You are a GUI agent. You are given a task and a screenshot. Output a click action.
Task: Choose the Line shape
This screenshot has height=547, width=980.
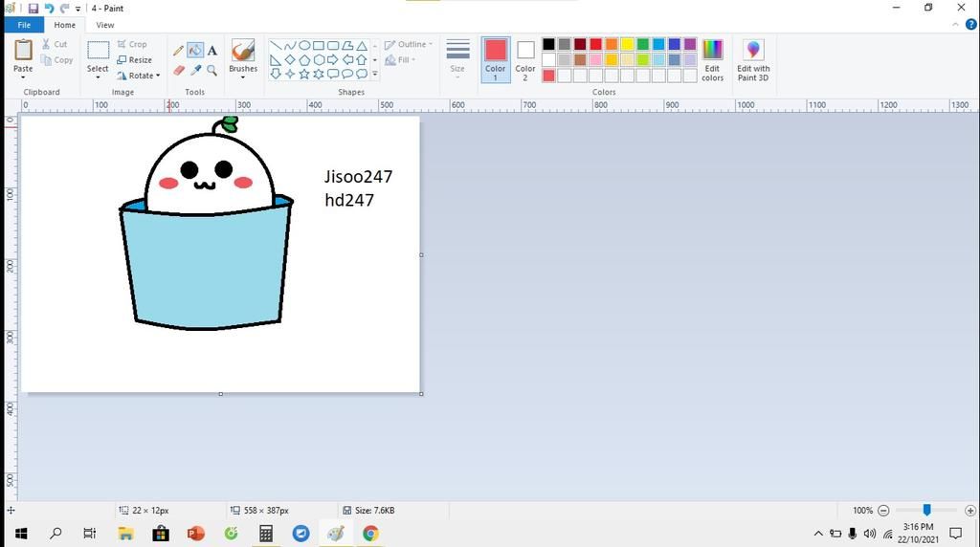click(275, 46)
